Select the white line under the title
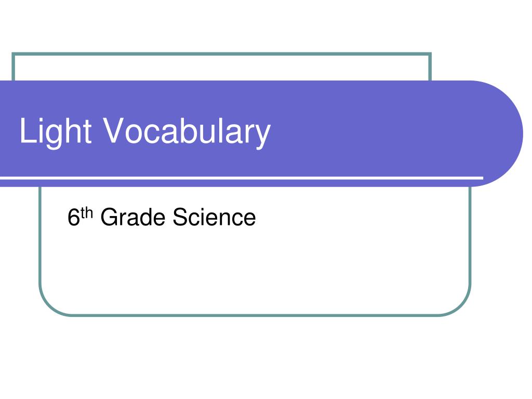532x399 pixels. pyautogui.click(x=242, y=178)
